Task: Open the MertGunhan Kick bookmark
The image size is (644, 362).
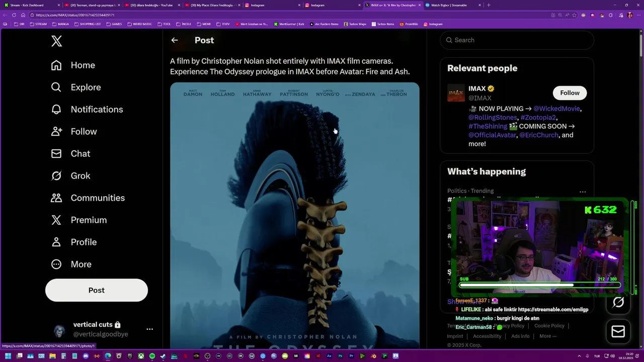Action: (x=289, y=24)
